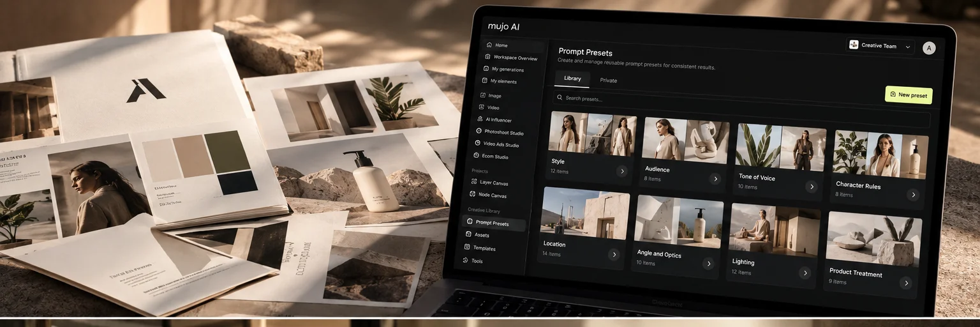Click the 'Character Rules' card title
Screen dimensions: 980x327
click(x=858, y=185)
